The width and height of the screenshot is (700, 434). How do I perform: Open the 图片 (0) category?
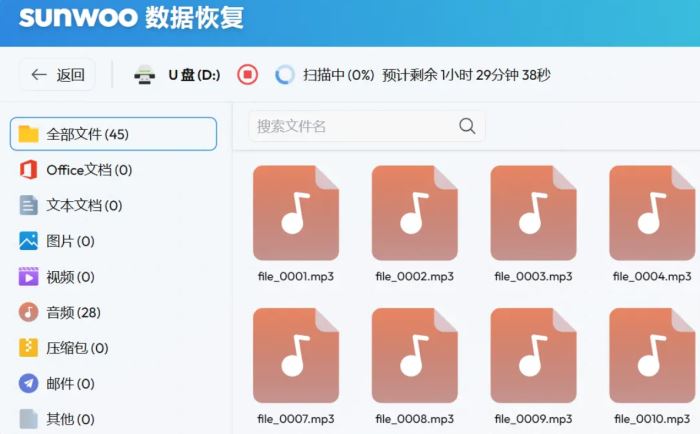pos(113,241)
